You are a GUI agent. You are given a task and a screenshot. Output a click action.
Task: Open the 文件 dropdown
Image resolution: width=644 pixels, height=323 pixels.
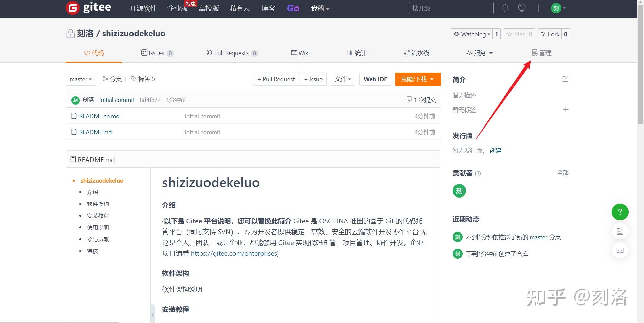343,79
